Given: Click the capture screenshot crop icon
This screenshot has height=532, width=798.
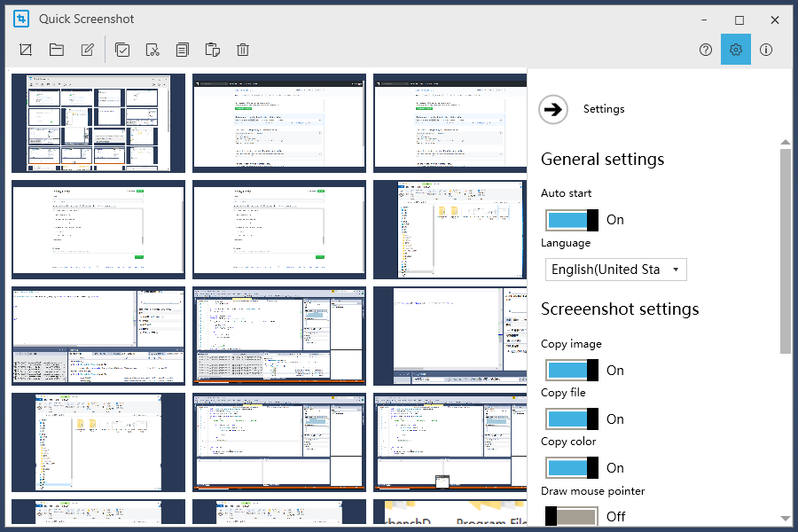Looking at the screenshot, I should pyautogui.click(x=26, y=50).
